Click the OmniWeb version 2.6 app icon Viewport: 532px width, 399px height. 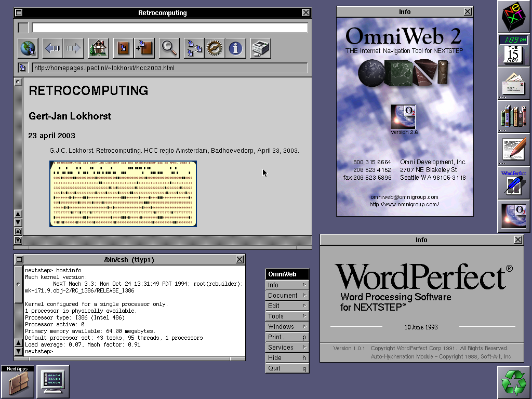tap(403, 117)
